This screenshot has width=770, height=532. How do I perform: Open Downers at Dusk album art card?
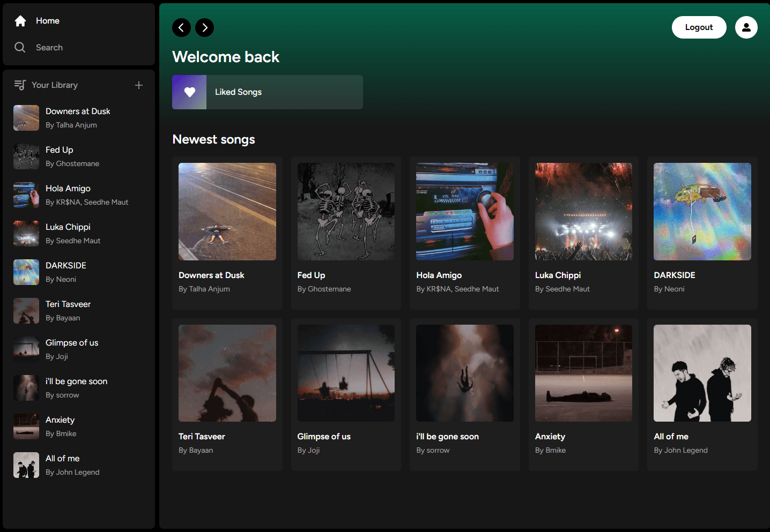(227, 212)
